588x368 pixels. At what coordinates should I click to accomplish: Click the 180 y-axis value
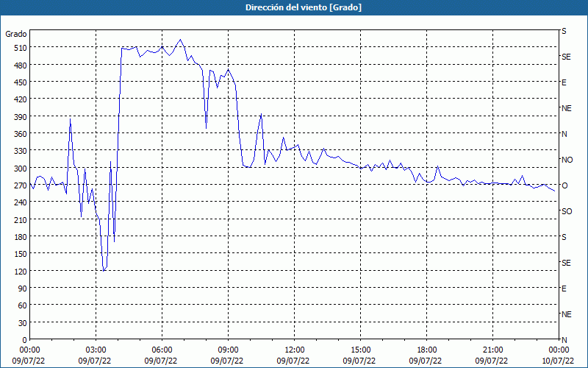(x=21, y=237)
